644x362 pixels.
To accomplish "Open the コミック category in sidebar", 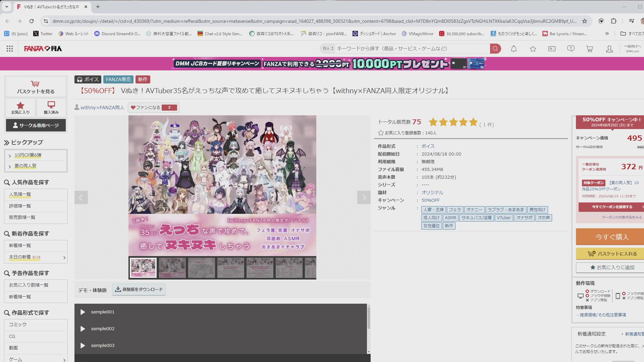I will click(x=18, y=324).
